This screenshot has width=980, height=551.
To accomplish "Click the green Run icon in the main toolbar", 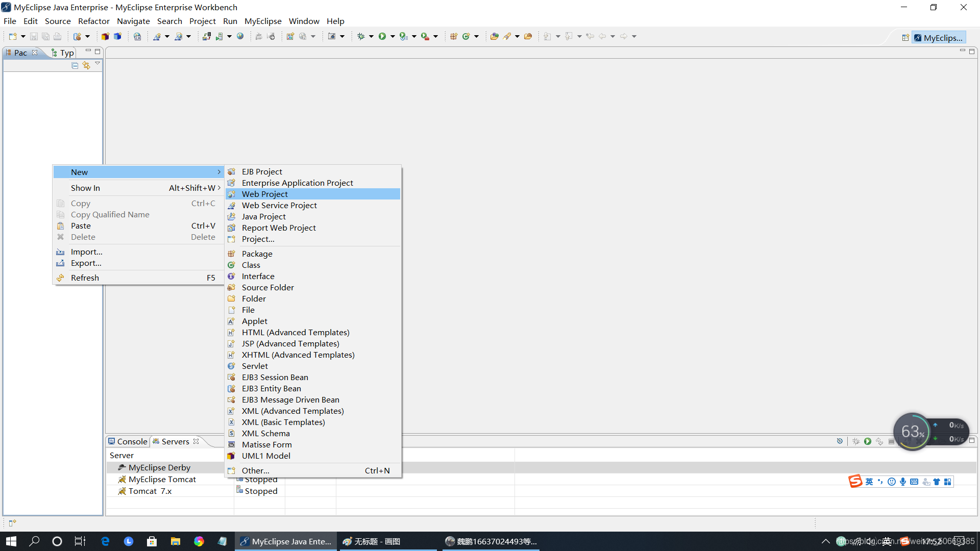I will click(382, 36).
